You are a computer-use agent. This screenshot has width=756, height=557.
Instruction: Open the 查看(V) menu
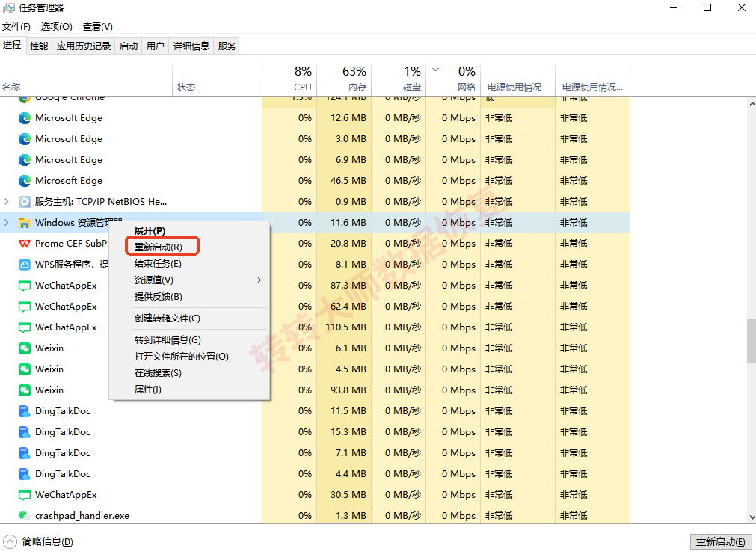pyautogui.click(x=98, y=26)
